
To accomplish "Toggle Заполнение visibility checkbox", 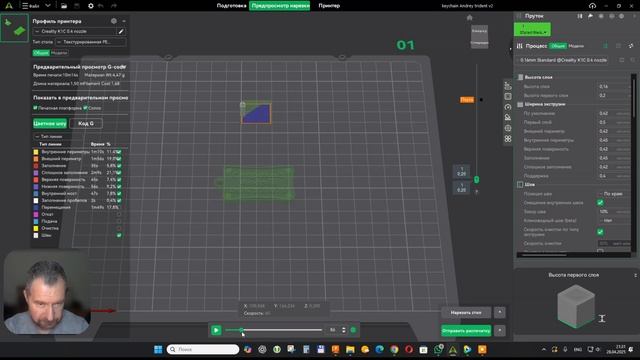I will (119, 166).
